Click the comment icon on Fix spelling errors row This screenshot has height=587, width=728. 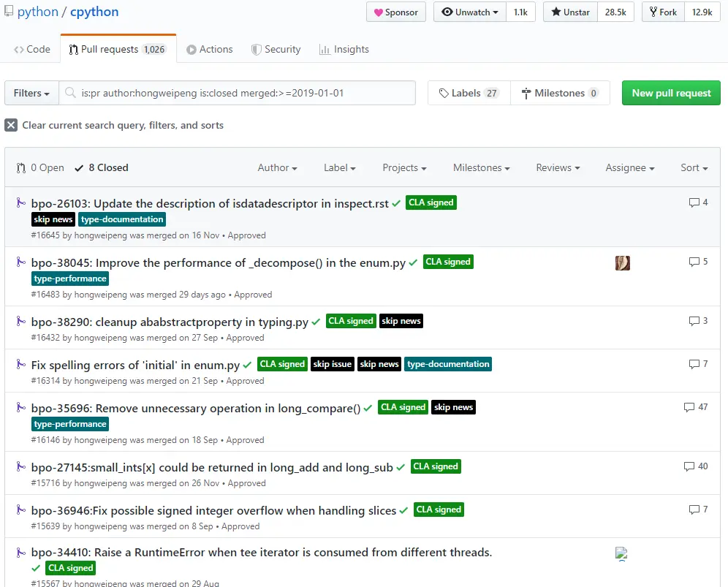pos(694,364)
